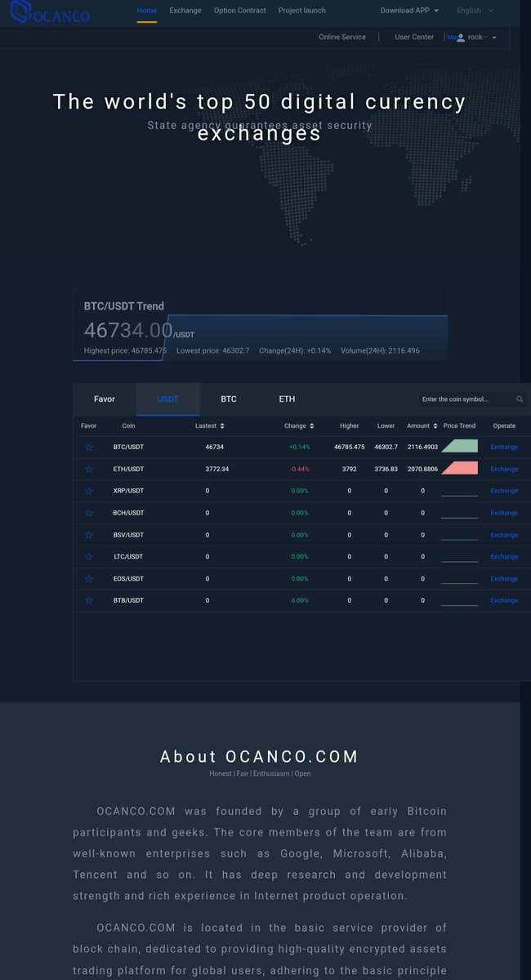The width and height of the screenshot is (531, 980).
Task: Switch to the Favor market tab
Action: point(105,399)
